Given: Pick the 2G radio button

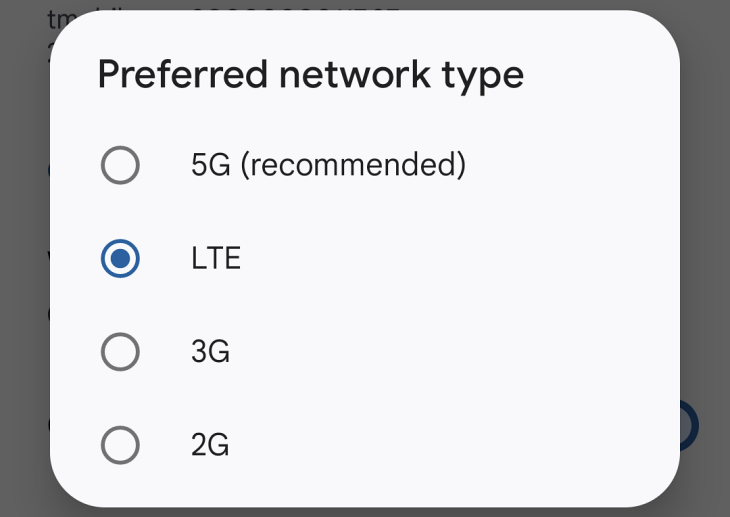Looking at the screenshot, I should 120,445.
